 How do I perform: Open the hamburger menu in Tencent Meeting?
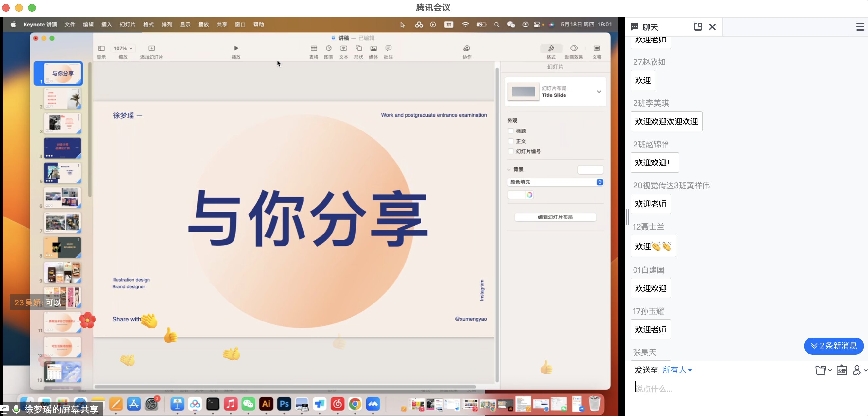click(x=859, y=26)
